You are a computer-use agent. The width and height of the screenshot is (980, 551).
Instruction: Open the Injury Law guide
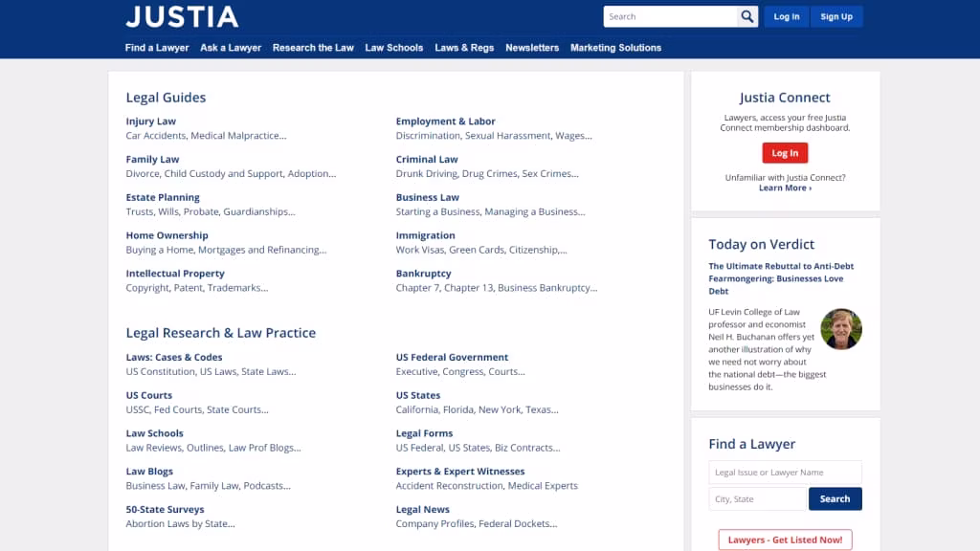[150, 121]
